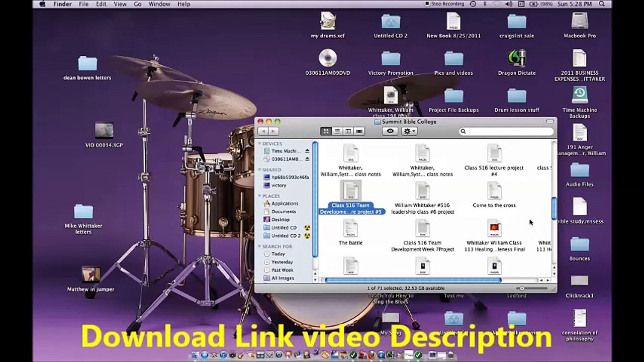Switch Finder to icon view

[x=326, y=131]
